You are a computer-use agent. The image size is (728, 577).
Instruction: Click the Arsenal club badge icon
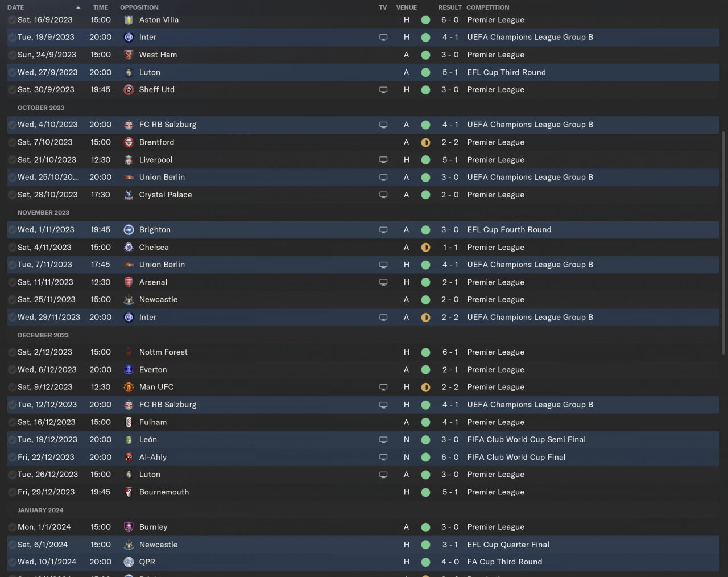point(129,282)
